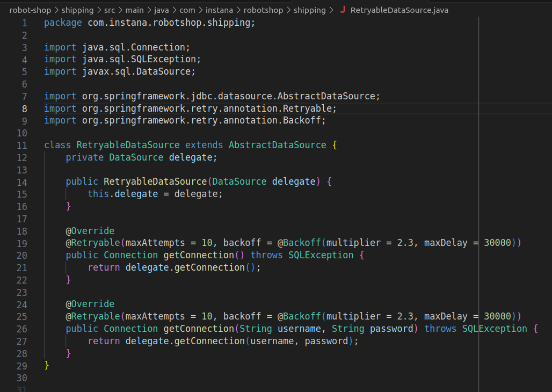Click the @Retryable annotation on line 25
This screenshot has width=552, height=392.
[x=93, y=316]
